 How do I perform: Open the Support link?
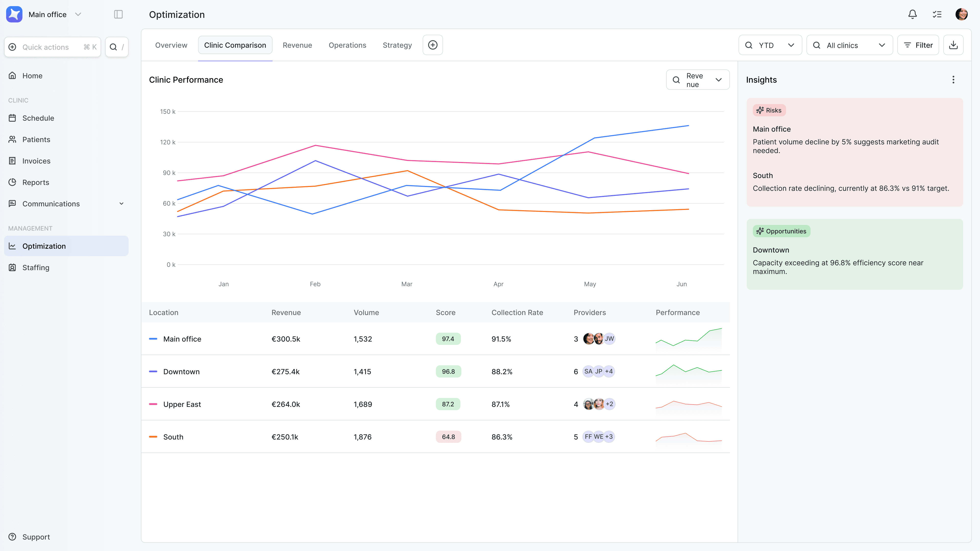click(x=36, y=536)
